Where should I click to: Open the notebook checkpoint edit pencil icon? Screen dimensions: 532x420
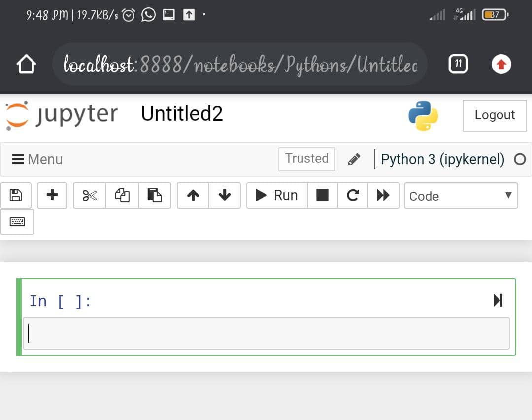tap(354, 159)
